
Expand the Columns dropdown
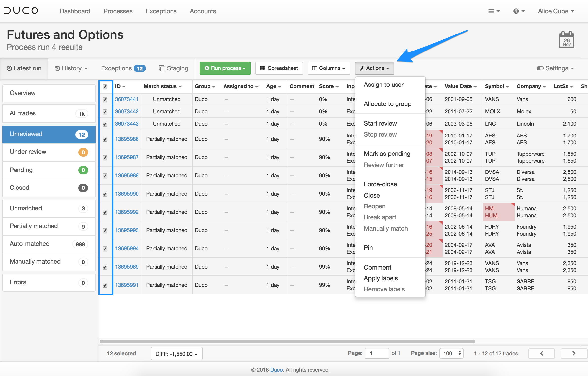tap(329, 68)
